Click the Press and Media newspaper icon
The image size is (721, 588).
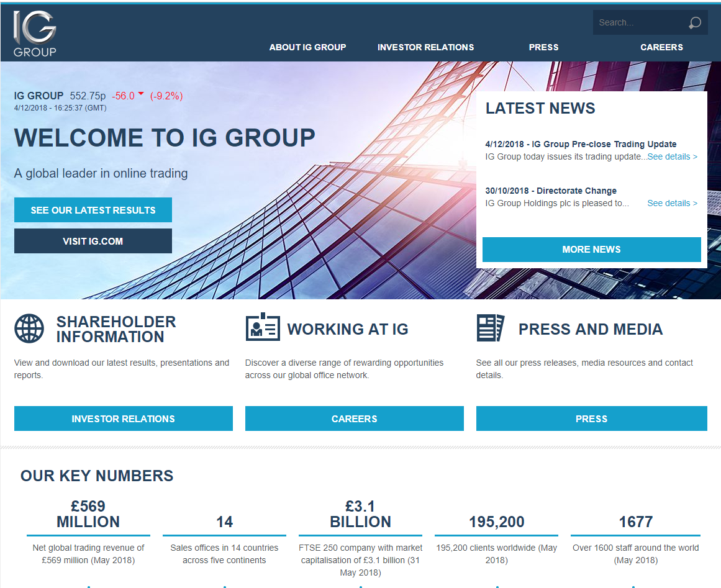(490, 328)
